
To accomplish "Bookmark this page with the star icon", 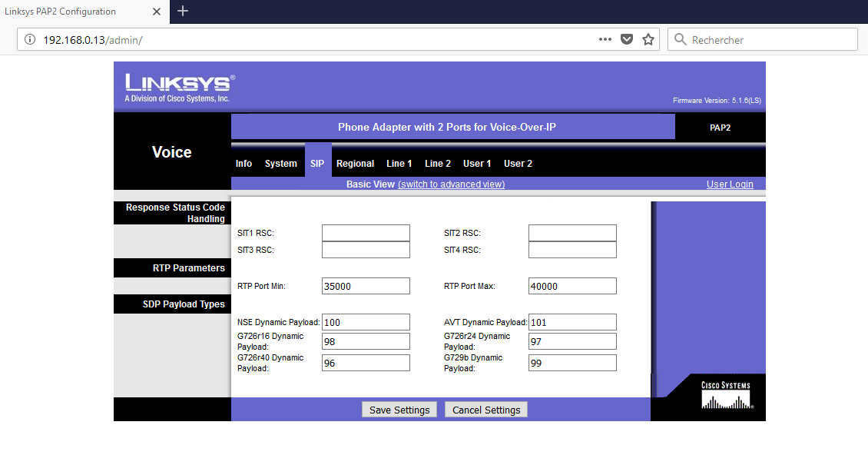I will pyautogui.click(x=648, y=39).
